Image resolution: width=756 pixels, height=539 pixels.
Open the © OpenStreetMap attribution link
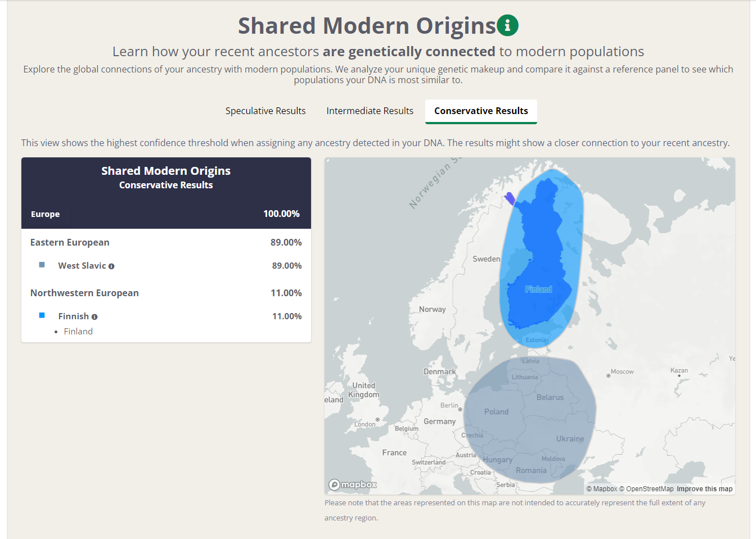point(646,489)
